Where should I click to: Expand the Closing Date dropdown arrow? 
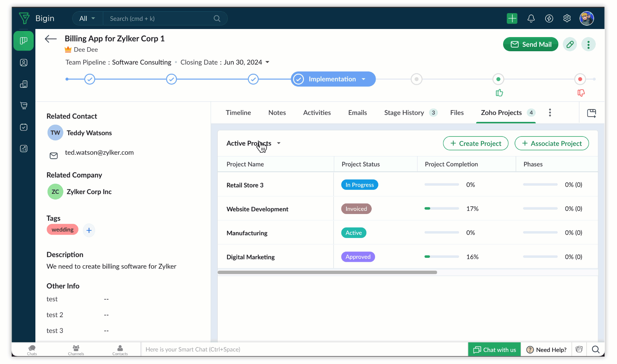pos(267,62)
